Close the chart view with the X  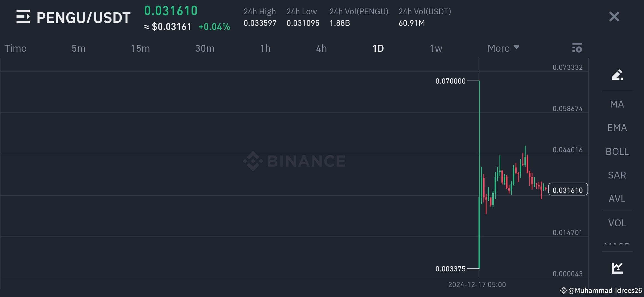click(614, 17)
